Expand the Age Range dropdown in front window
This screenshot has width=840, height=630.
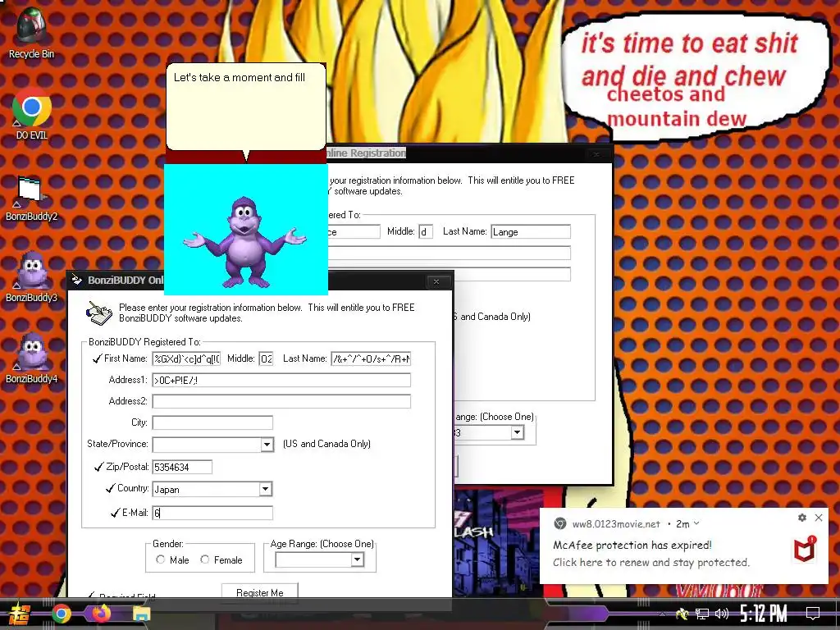click(358, 559)
